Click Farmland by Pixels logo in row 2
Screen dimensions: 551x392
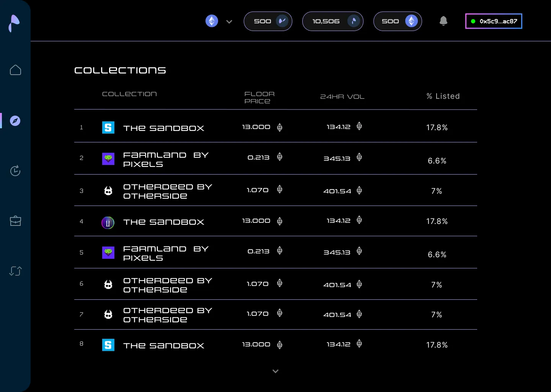108,159
